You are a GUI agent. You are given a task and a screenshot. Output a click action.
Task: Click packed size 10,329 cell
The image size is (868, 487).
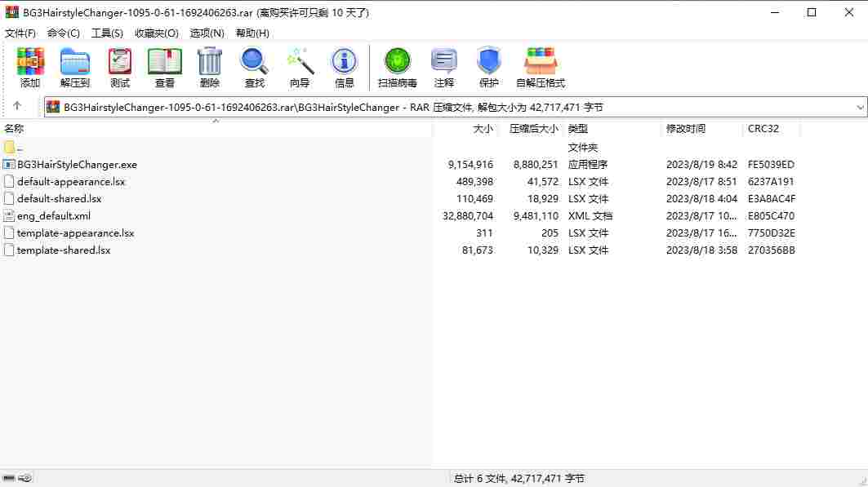(x=542, y=250)
